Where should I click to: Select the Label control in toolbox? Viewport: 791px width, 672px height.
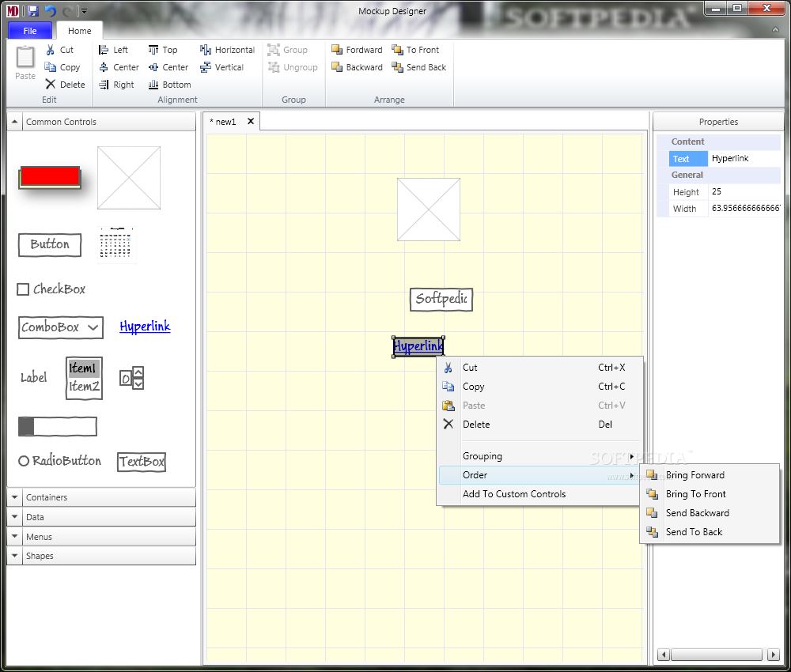33,377
